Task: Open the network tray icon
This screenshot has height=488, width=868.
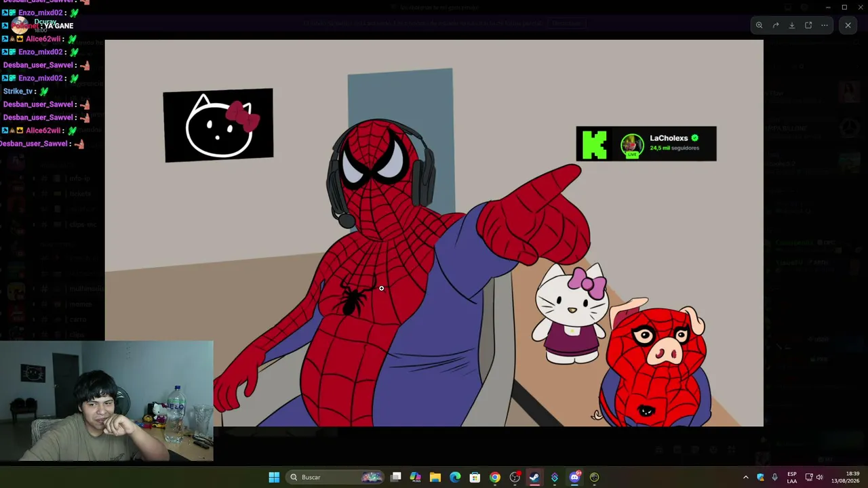Action: point(809,477)
